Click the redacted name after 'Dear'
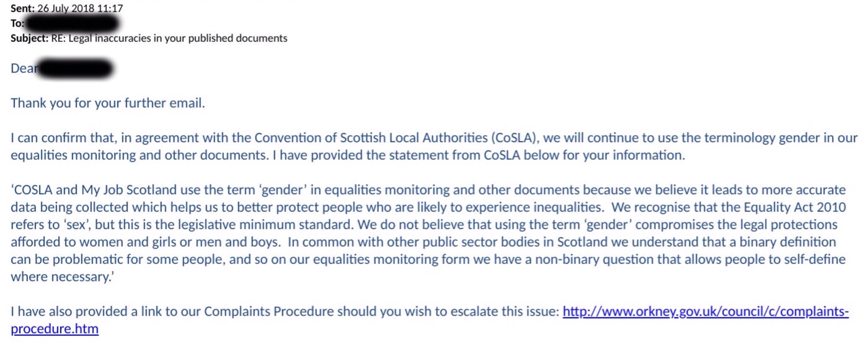868x346 pixels. [75, 68]
